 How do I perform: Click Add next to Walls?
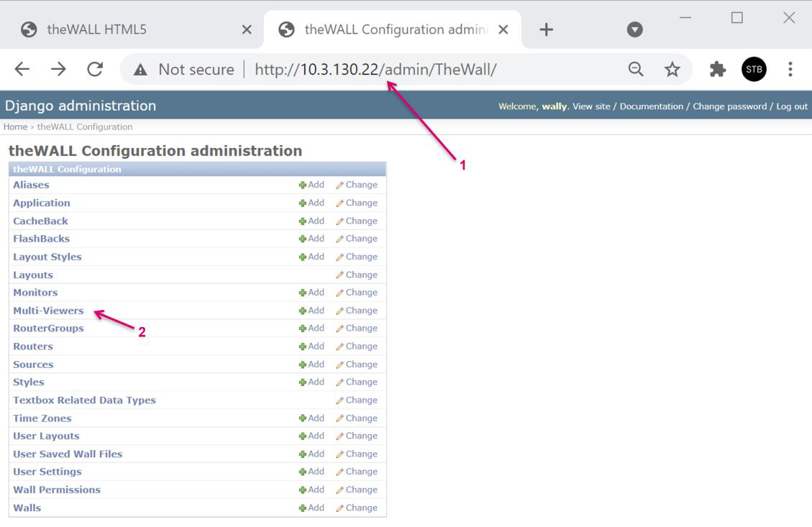pos(311,508)
